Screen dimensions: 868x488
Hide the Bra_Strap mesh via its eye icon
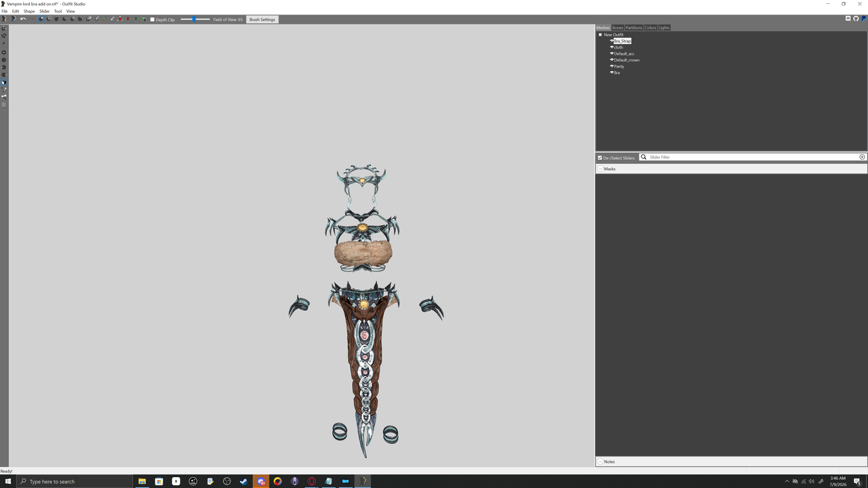pos(612,41)
